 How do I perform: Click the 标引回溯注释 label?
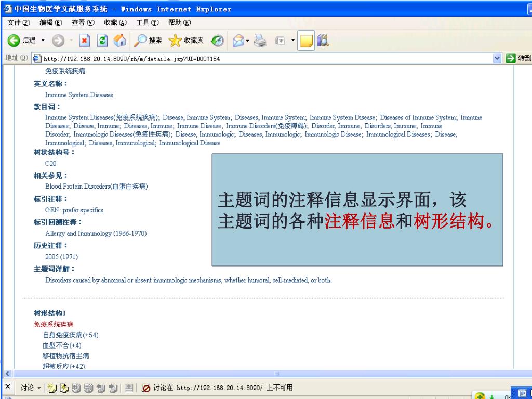pos(58,222)
